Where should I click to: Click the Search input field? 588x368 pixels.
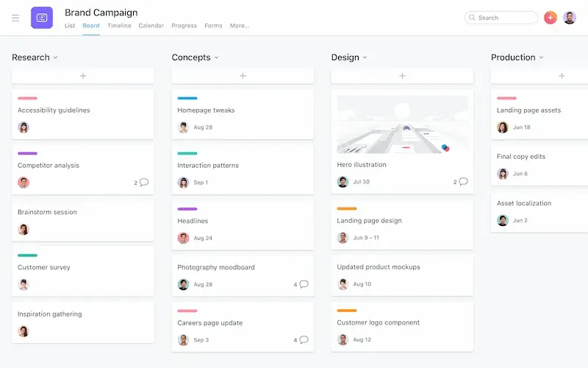point(503,18)
